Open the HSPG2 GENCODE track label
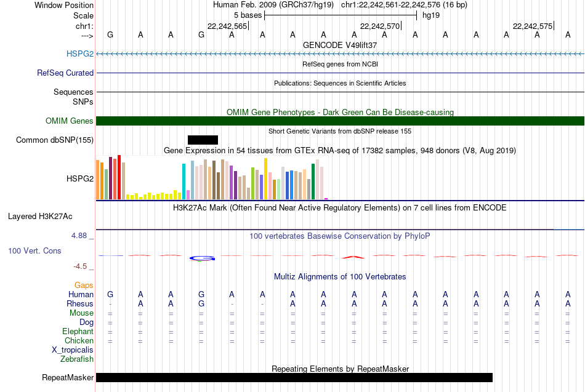This screenshot has height=392, width=585. 80,54
